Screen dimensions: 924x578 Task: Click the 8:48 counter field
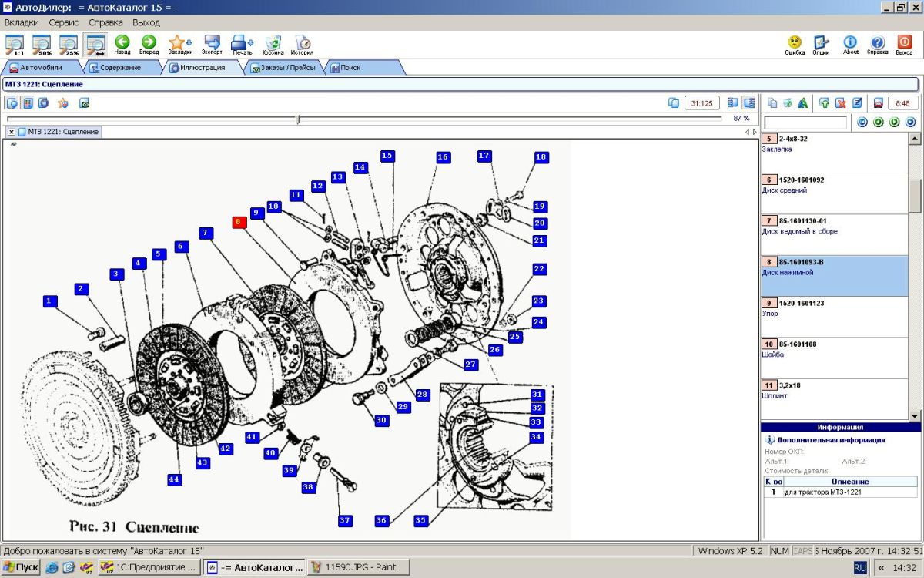coord(903,102)
